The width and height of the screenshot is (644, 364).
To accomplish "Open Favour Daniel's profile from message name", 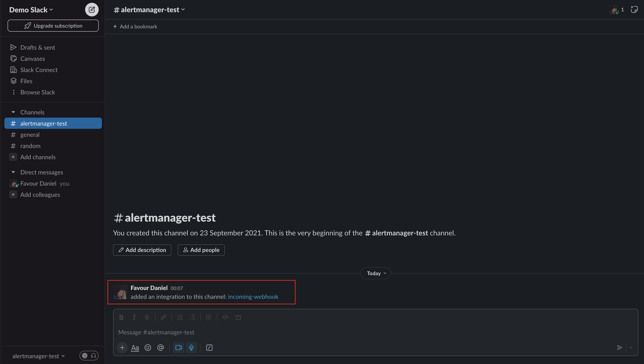I will (x=149, y=288).
